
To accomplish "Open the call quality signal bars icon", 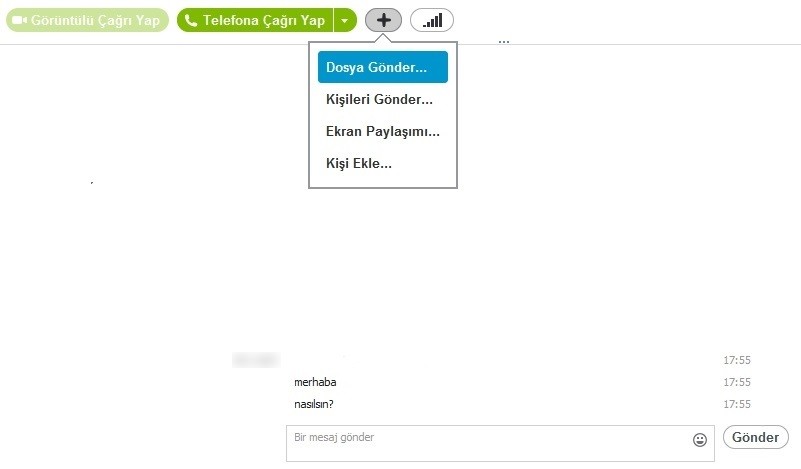I will [x=432, y=20].
